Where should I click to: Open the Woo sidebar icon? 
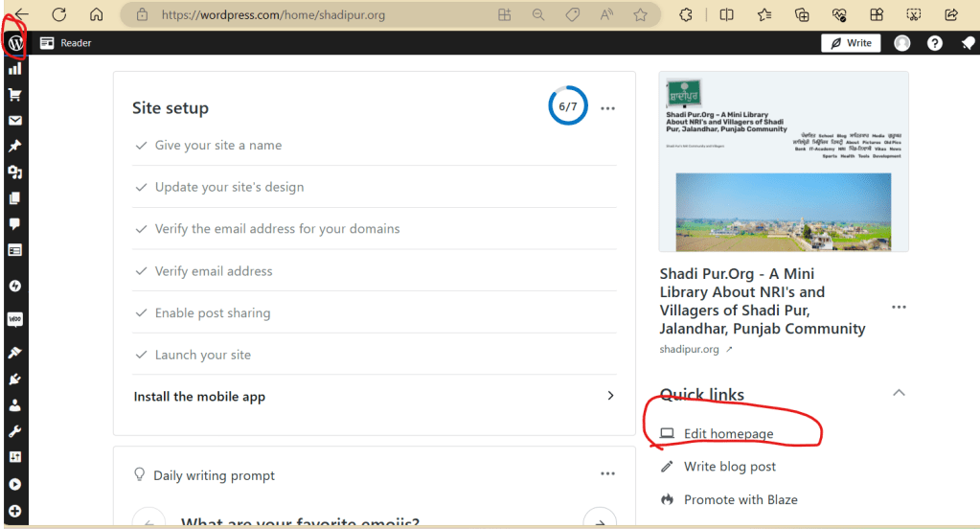click(x=14, y=319)
